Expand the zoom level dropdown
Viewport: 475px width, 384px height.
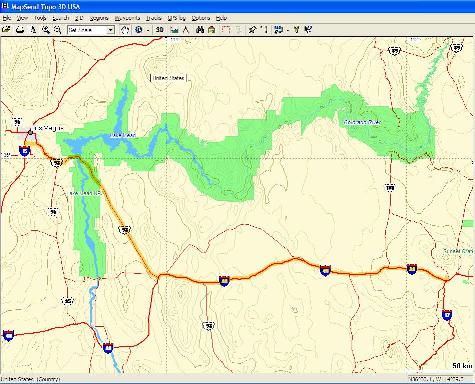click(110, 30)
